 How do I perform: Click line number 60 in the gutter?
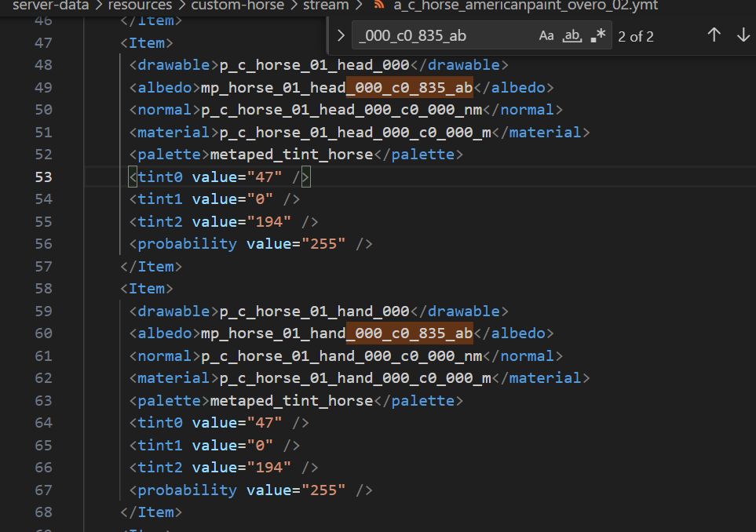pyautogui.click(x=43, y=333)
